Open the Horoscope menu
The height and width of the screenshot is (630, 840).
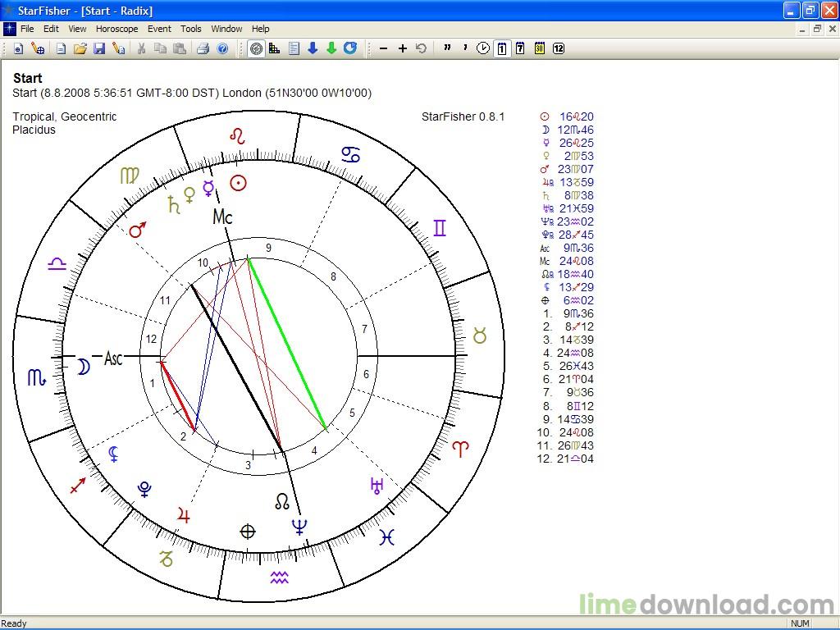click(116, 29)
